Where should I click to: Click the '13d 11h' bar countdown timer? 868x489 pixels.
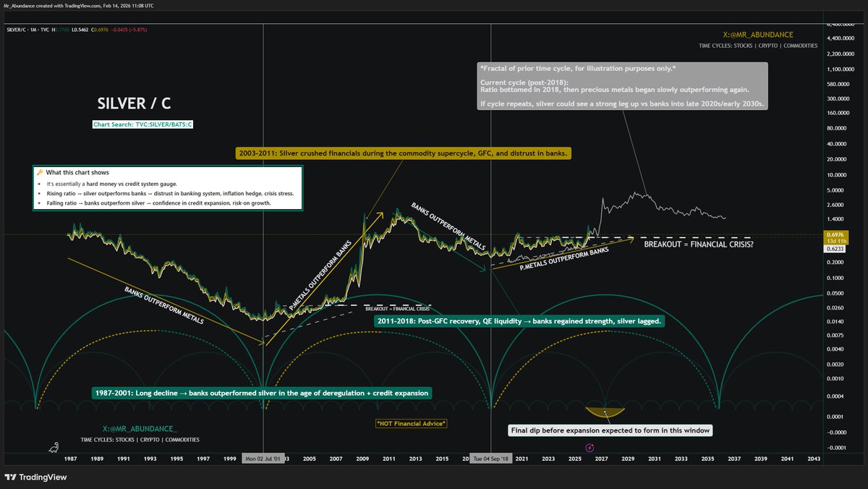click(x=836, y=242)
